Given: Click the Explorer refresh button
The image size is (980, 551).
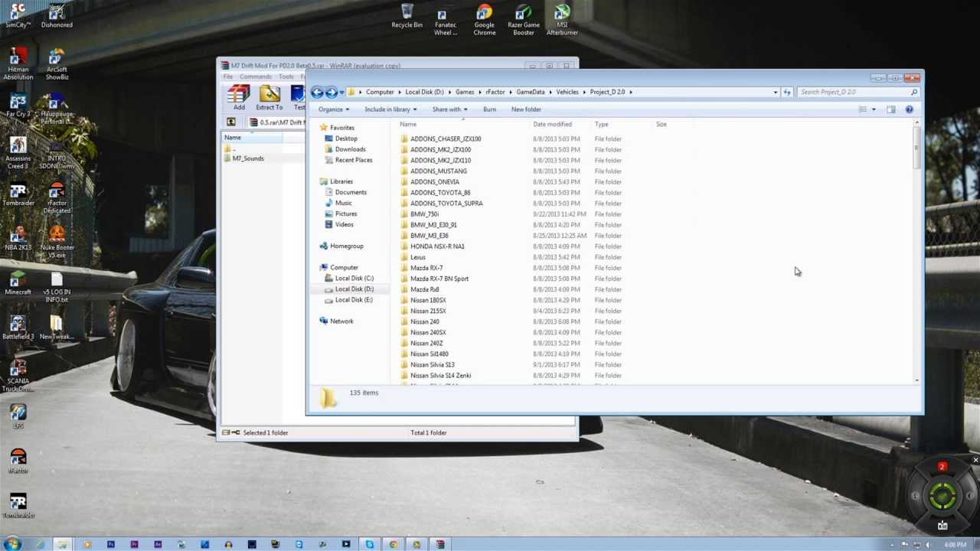Looking at the screenshot, I should click(786, 92).
